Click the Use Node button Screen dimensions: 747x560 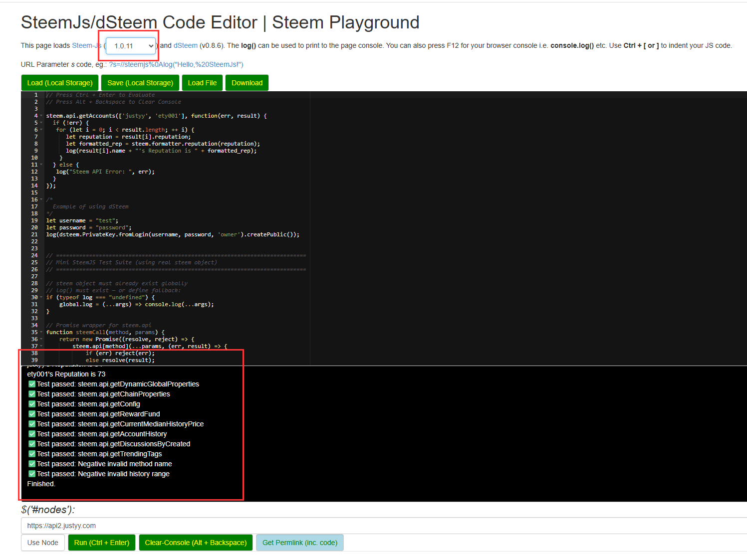tap(43, 543)
